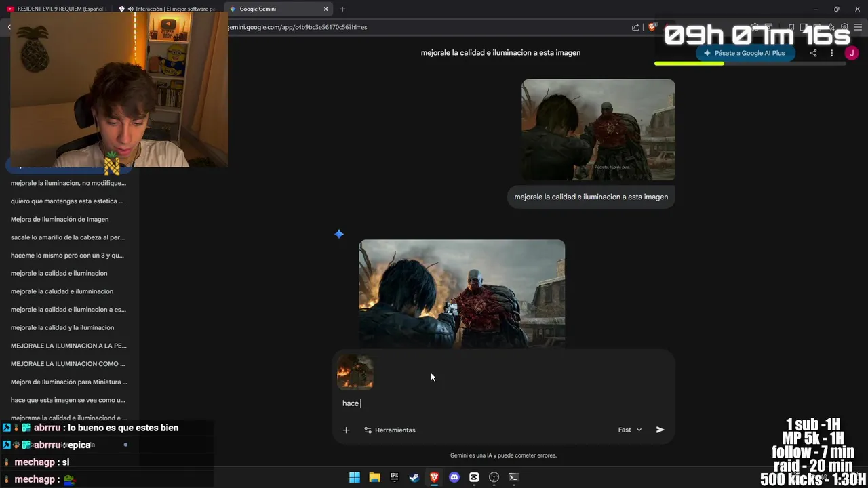This screenshot has height=488, width=868.
Task: Open File Explorer from the taskbar
Action: coord(374,477)
